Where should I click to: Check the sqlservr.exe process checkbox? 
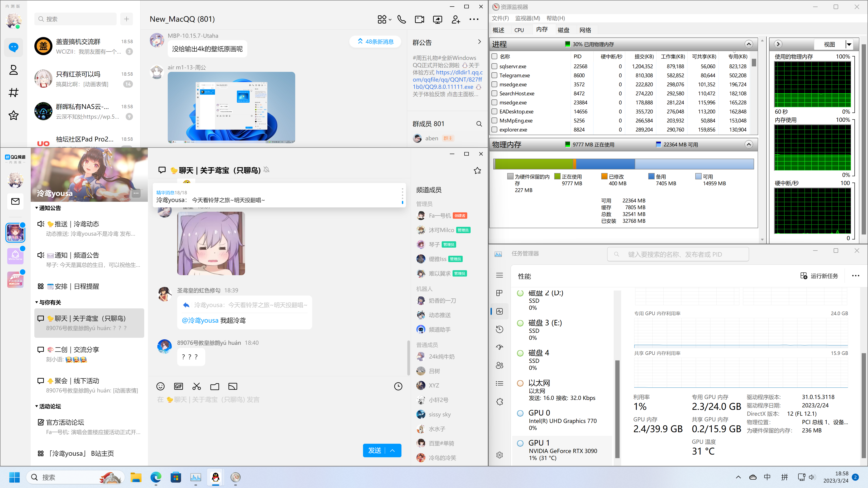pos(494,66)
